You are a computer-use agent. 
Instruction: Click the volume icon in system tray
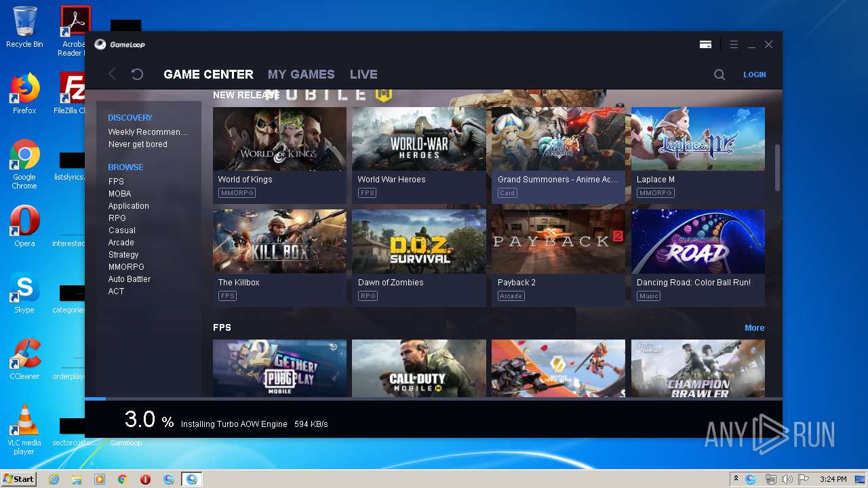tap(787, 479)
